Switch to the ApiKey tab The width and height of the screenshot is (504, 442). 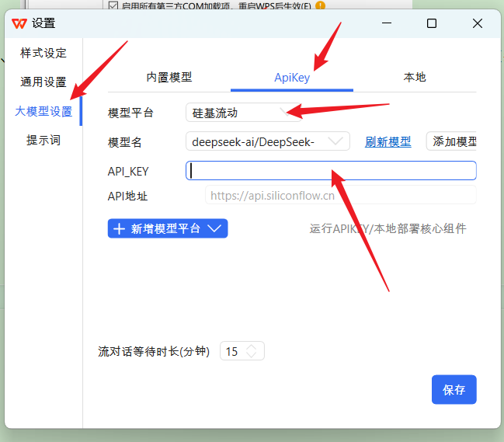292,78
